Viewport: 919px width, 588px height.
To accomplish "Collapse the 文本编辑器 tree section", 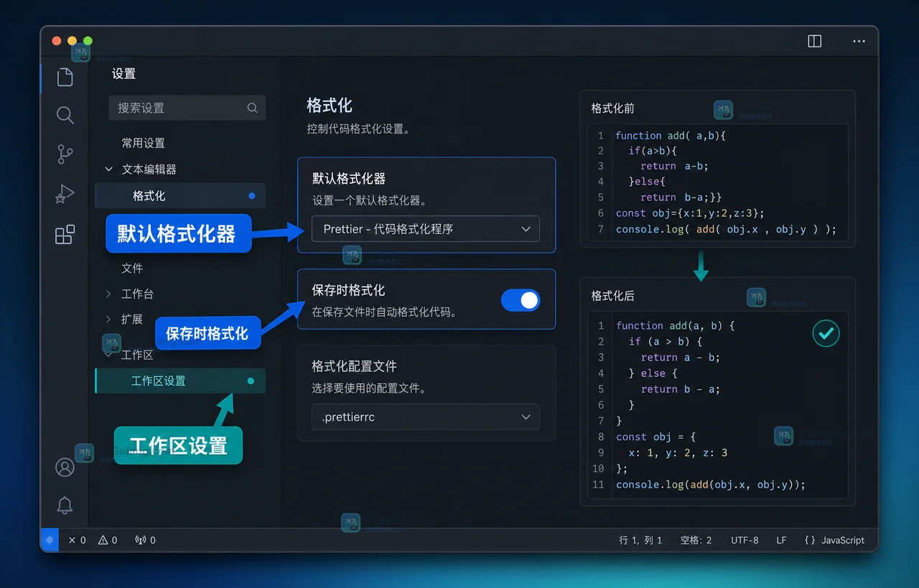I will 108,169.
